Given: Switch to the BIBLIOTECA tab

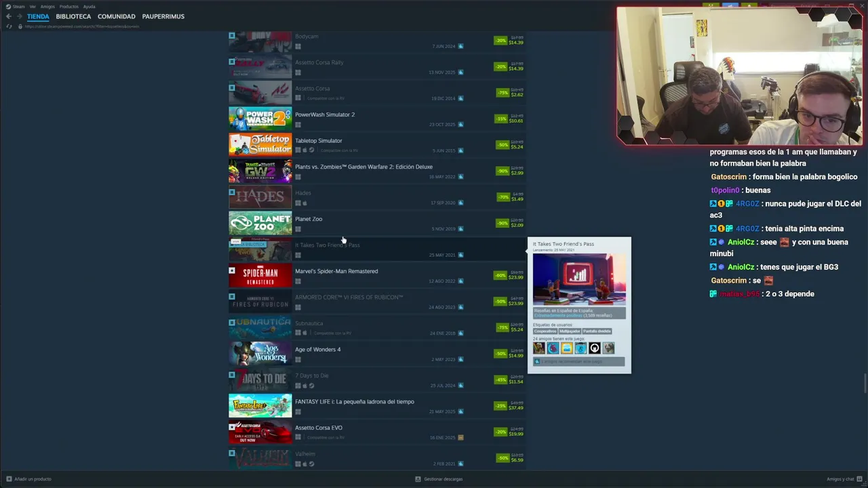Looking at the screenshot, I should (73, 16).
